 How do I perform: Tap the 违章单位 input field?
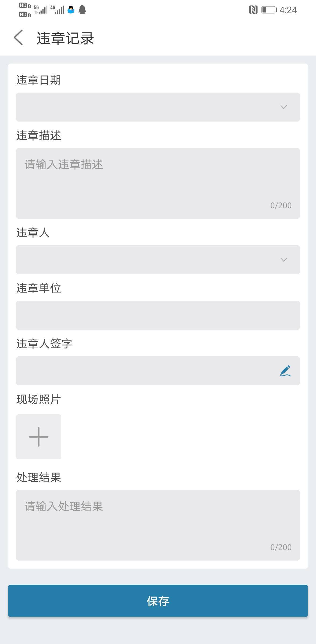[x=158, y=315]
